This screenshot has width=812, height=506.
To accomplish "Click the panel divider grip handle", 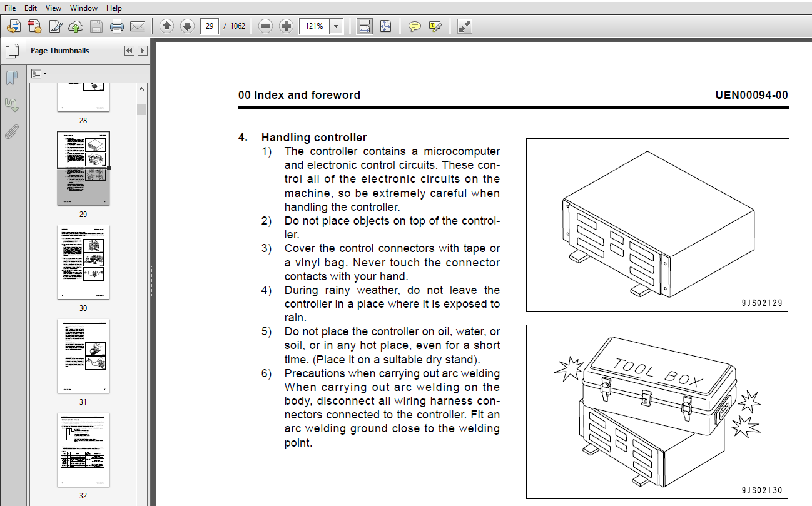I will [x=153, y=281].
